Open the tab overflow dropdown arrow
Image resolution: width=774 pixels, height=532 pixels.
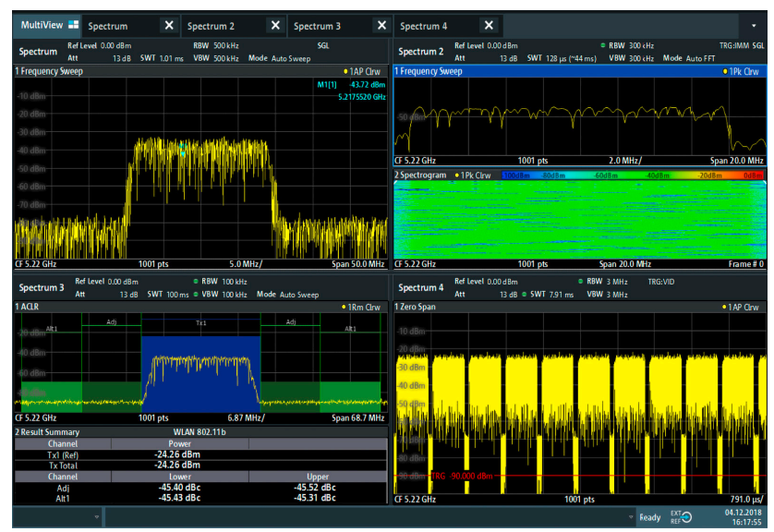754,26
